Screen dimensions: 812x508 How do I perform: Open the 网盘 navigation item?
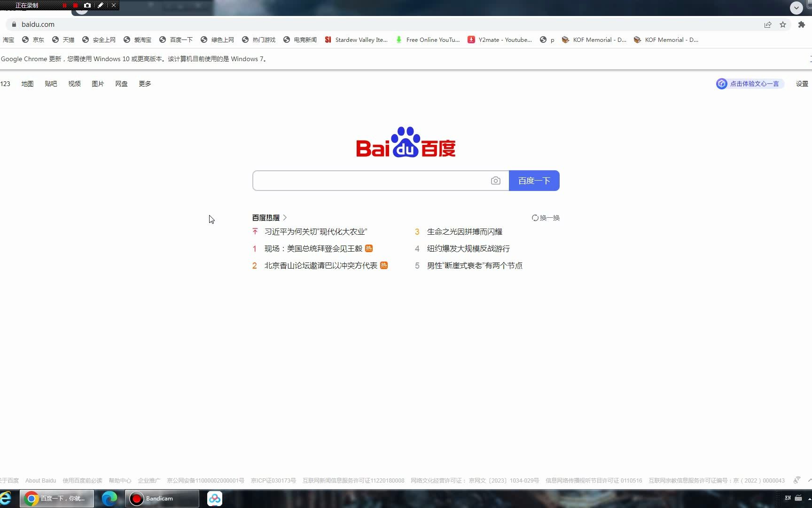click(121, 84)
